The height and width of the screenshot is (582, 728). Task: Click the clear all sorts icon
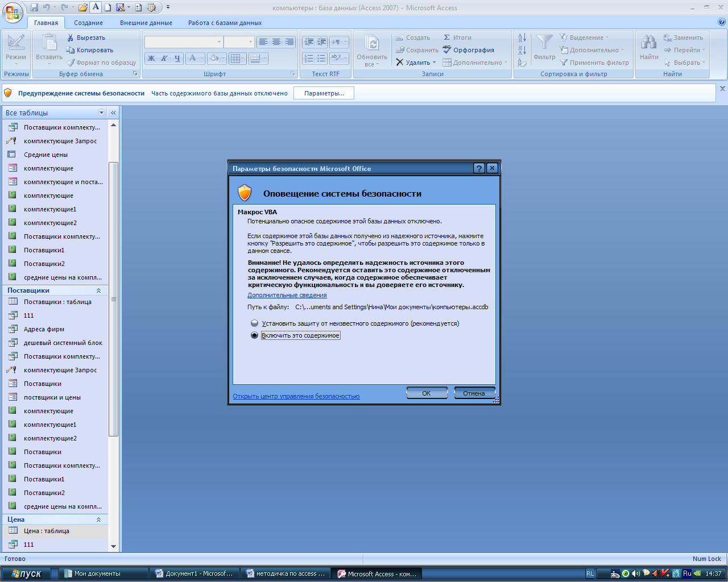522,63
